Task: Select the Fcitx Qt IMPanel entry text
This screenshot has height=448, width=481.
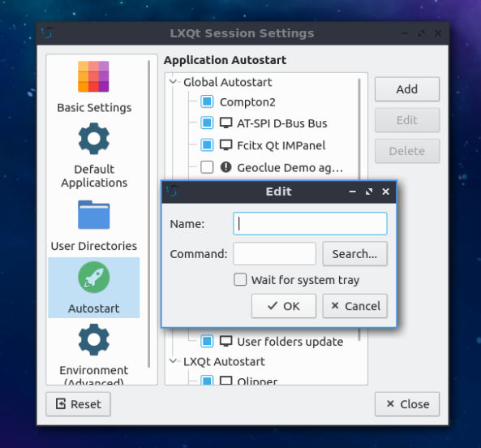Action: [281, 145]
